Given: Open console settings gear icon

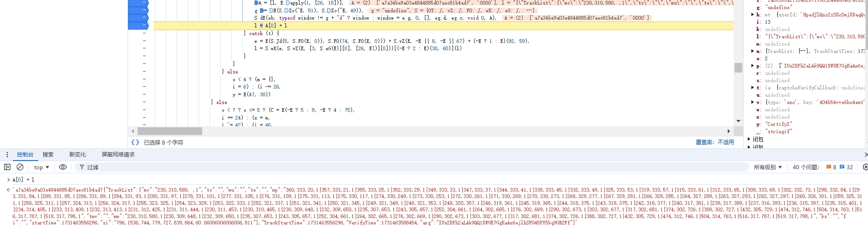Looking at the screenshot, I should [865, 167].
